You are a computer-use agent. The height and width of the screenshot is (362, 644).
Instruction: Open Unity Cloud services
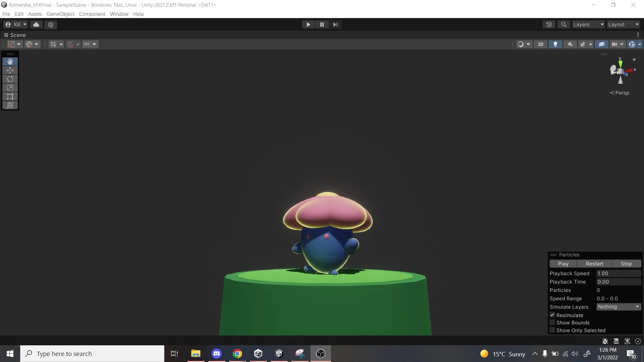(x=36, y=24)
